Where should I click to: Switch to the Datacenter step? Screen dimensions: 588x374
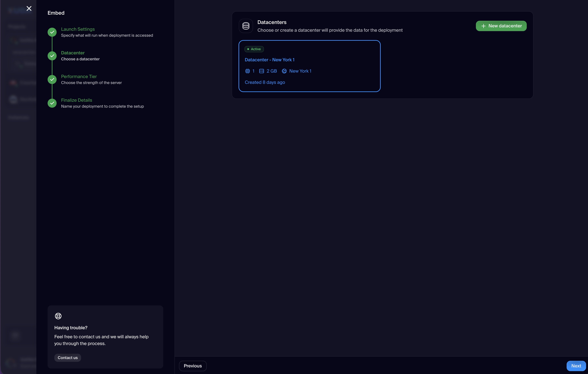coord(73,53)
